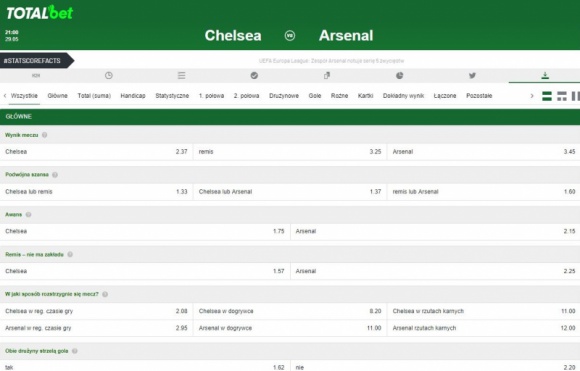Click the #STATSCOREFACTS banner label
580x371 pixels.
(33, 61)
